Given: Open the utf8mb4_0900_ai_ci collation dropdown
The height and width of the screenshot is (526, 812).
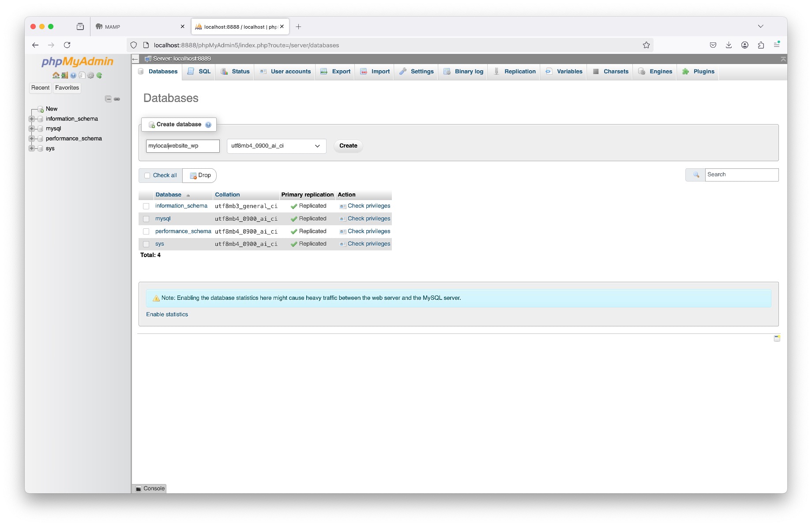Looking at the screenshot, I should 277,146.
